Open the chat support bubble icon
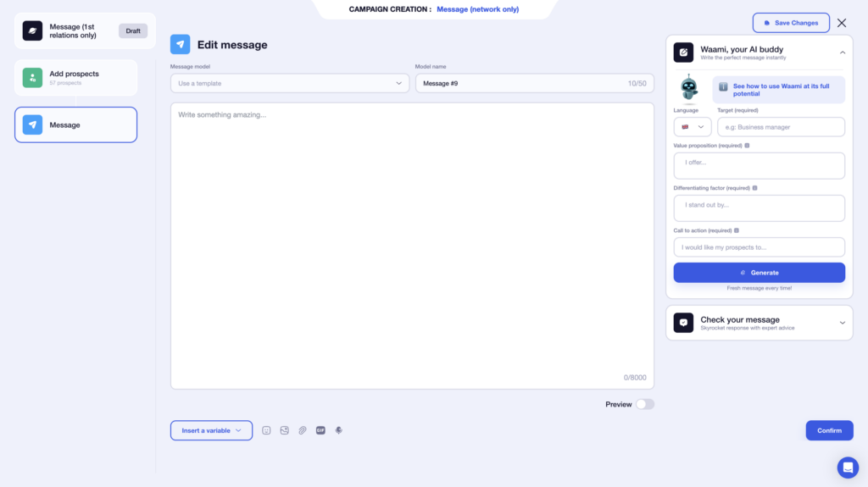This screenshot has height=487, width=868. click(848, 468)
